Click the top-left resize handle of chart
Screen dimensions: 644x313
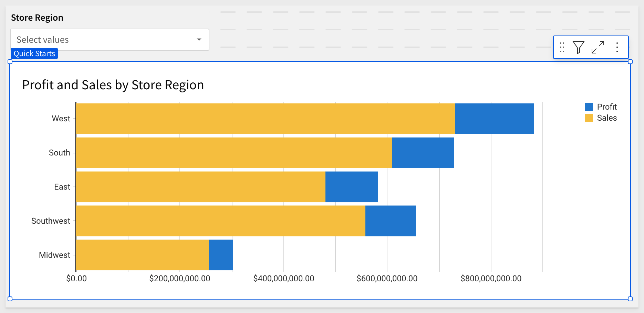pos(10,62)
